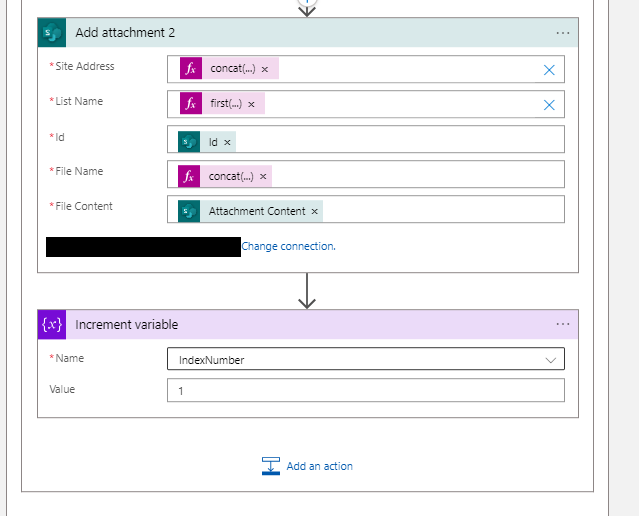639x516 pixels.
Task: Clear Site Address custom value
Action: pos(549,70)
